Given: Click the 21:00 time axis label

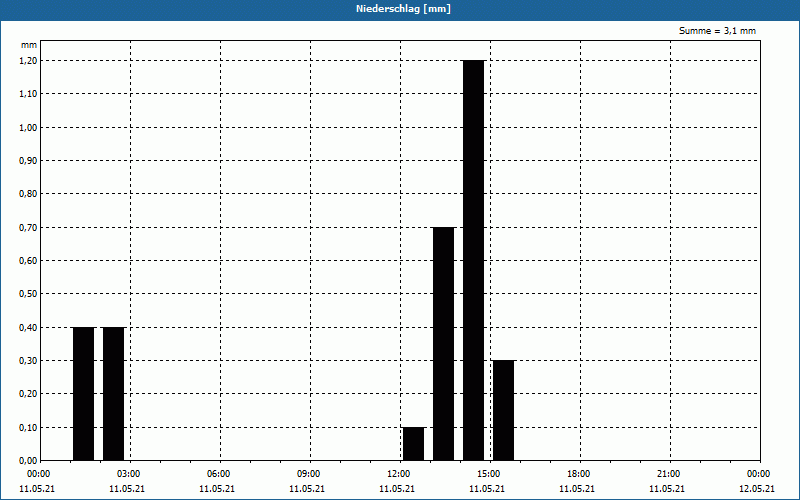Looking at the screenshot, I should [668, 474].
